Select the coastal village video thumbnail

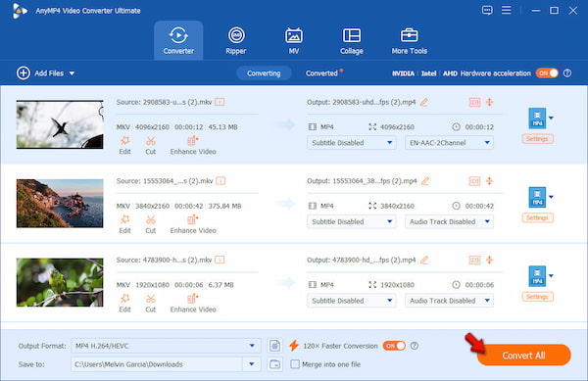click(60, 203)
